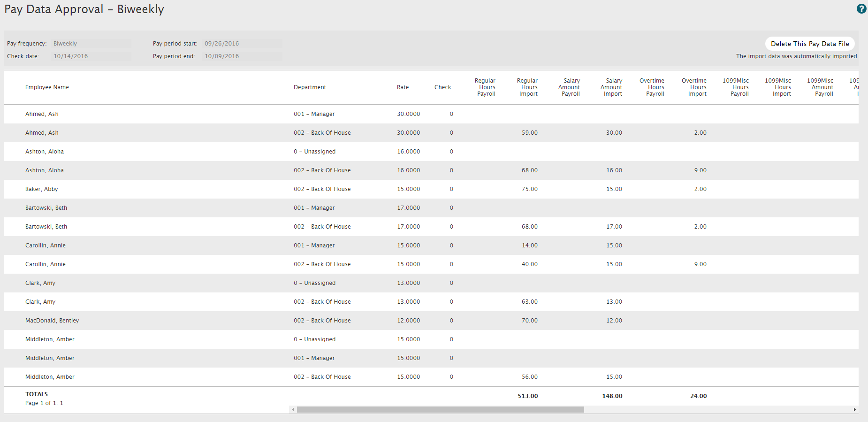Image resolution: width=868 pixels, height=422 pixels.
Task: Select the MacDonald, Bentley row
Action: click(52, 321)
